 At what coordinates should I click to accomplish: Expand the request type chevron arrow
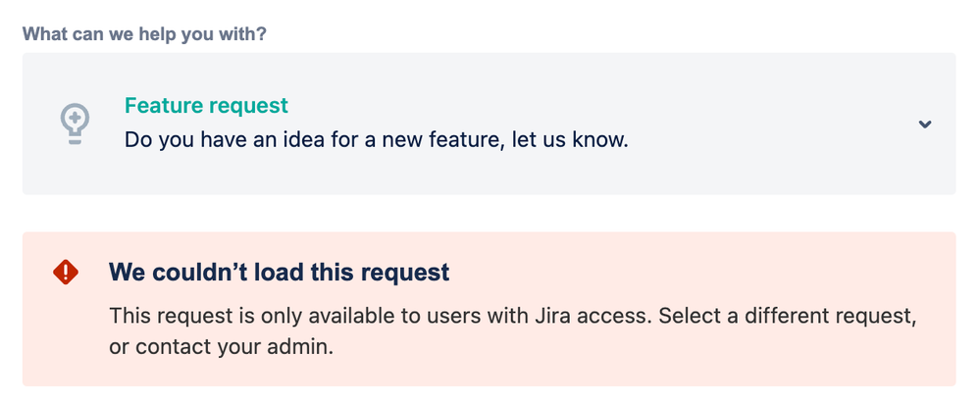(x=925, y=124)
